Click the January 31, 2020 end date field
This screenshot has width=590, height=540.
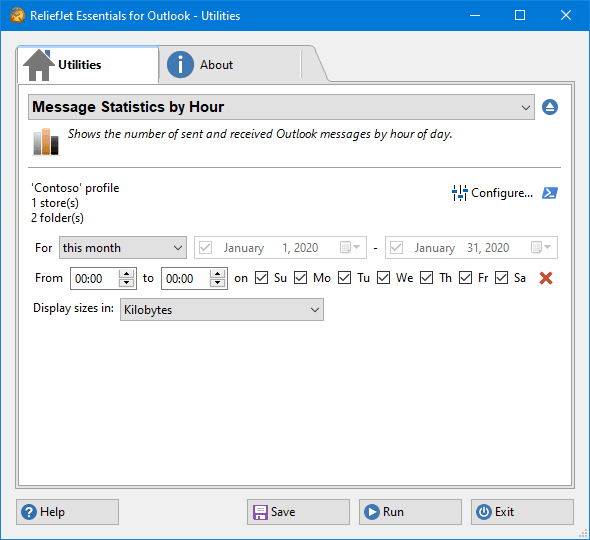coord(471,248)
